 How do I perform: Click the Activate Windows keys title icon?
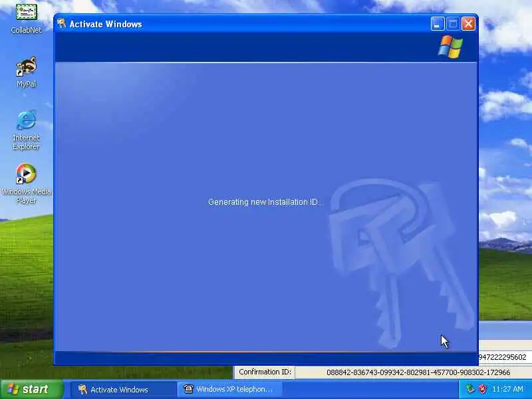(x=61, y=23)
